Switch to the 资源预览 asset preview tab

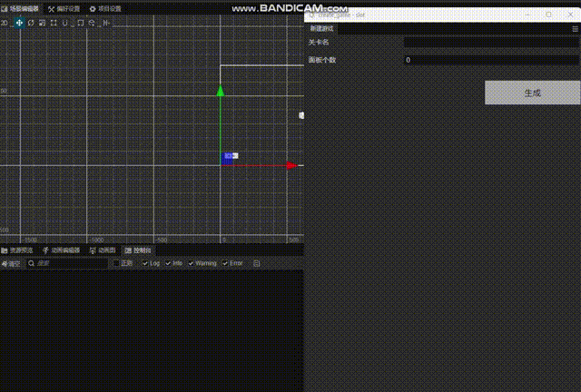pyautogui.click(x=17, y=250)
